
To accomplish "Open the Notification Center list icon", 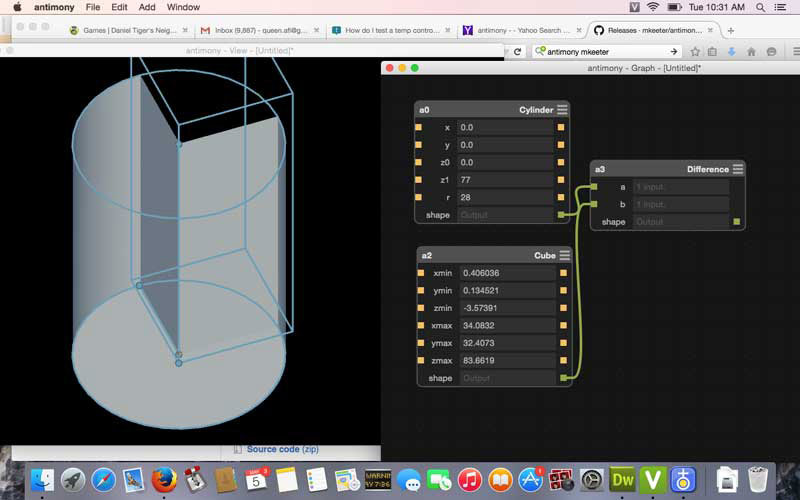I will (781, 7).
